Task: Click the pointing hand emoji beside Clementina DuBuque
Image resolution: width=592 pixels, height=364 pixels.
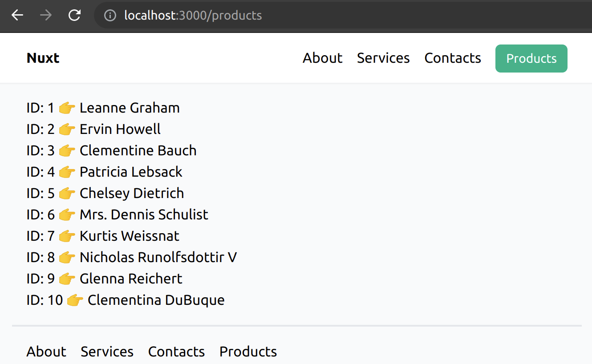Action: (x=75, y=300)
